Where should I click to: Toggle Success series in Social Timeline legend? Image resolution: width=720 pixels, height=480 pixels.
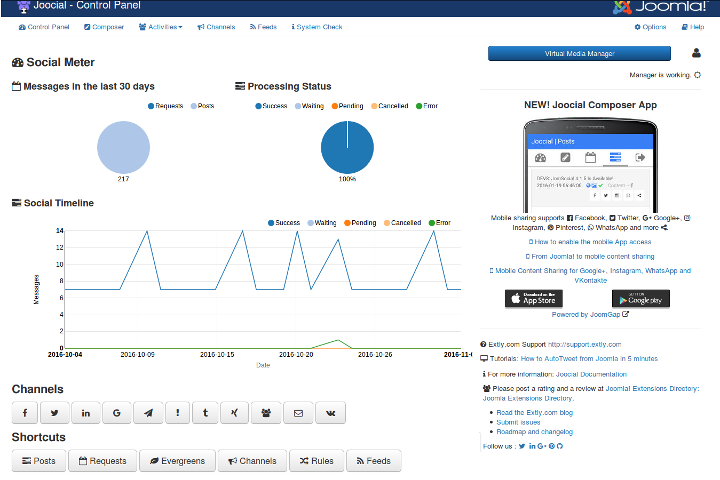(x=284, y=223)
